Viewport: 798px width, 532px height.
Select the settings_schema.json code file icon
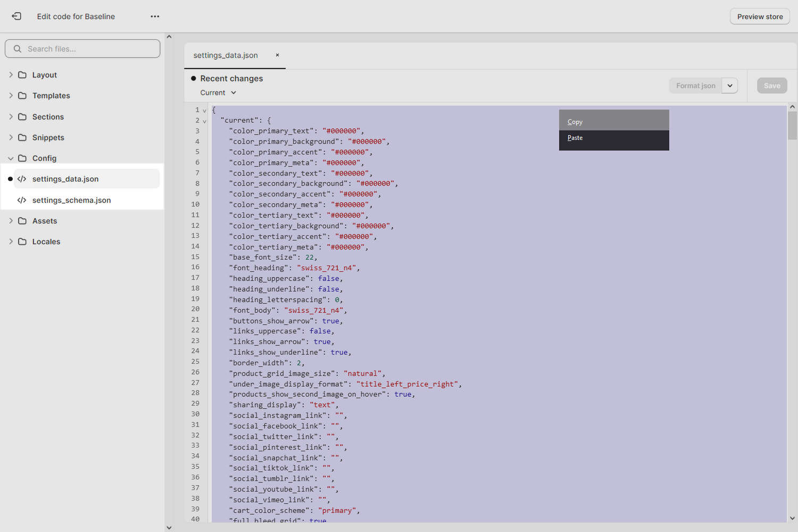(22, 200)
